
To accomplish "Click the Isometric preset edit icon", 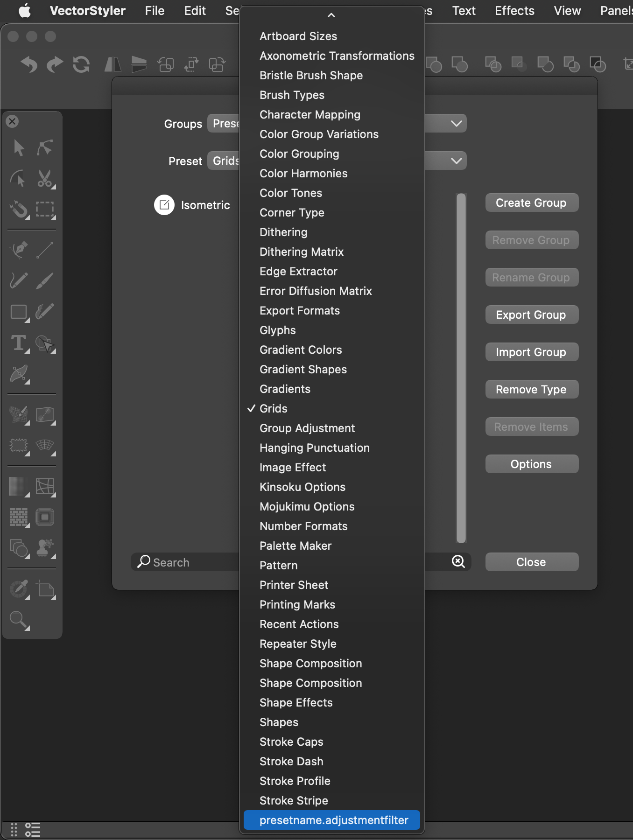I will [164, 205].
